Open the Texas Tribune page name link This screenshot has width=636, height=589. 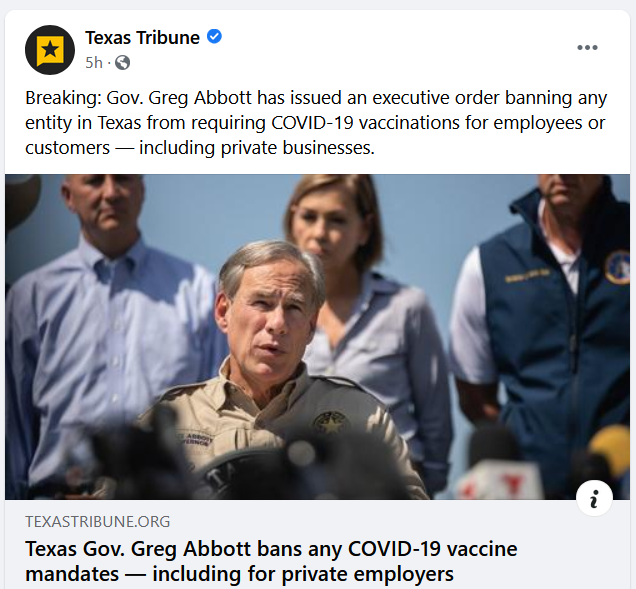(143, 38)
